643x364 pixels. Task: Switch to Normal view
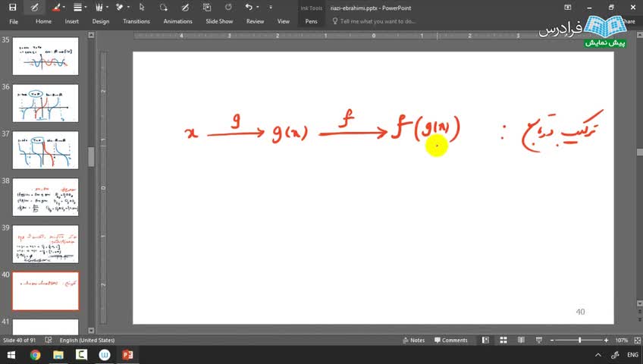(x=485, y=340)
